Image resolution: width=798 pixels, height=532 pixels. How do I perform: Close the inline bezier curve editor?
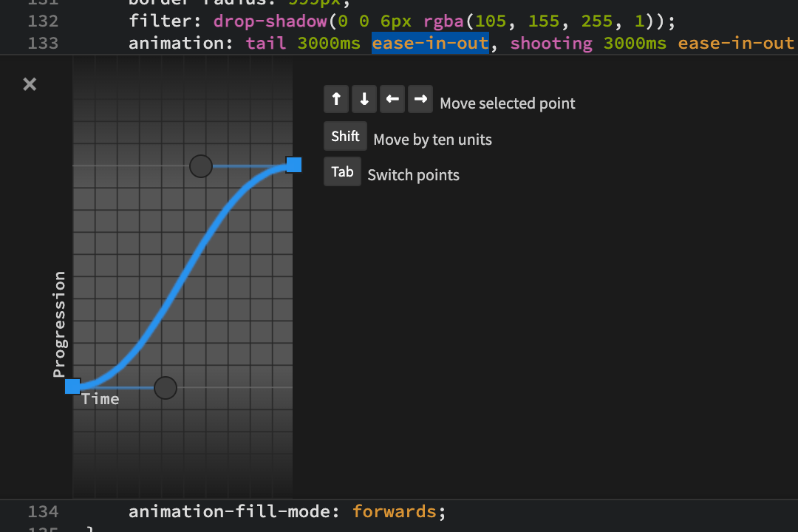[x=30, y=84]
